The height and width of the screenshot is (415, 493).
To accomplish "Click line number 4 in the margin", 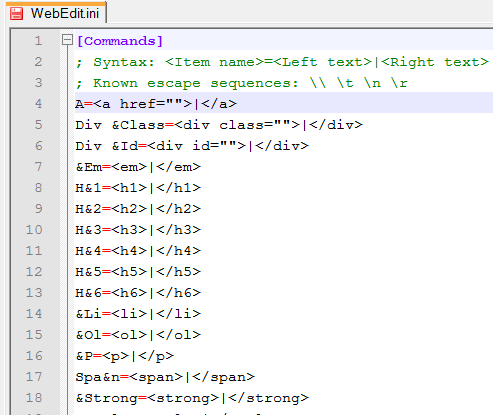I will click(x=38, y=104).
